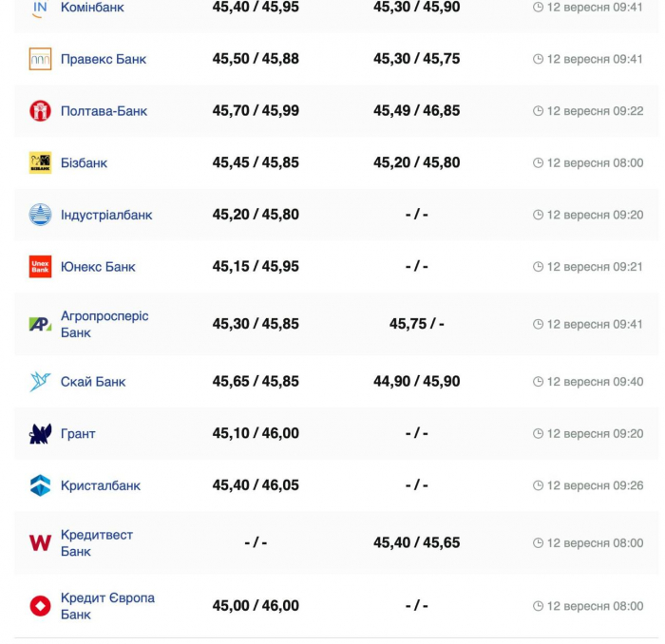
Task: Click the red Unex Bank logo
Action: [x=40, y=267]
